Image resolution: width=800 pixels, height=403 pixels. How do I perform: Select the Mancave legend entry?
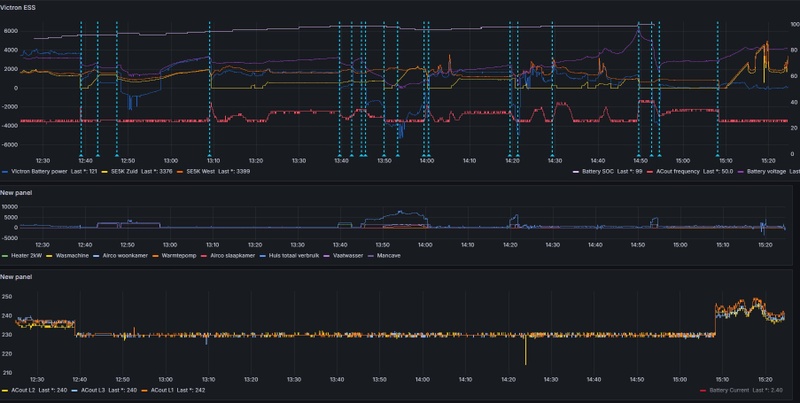pos(388,256)
